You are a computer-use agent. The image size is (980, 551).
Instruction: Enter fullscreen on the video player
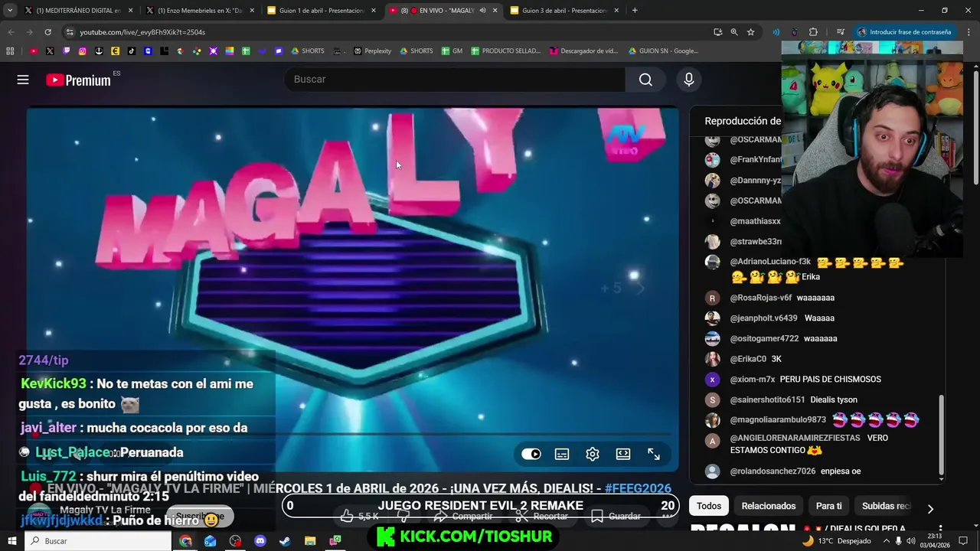tap(654, 454)
